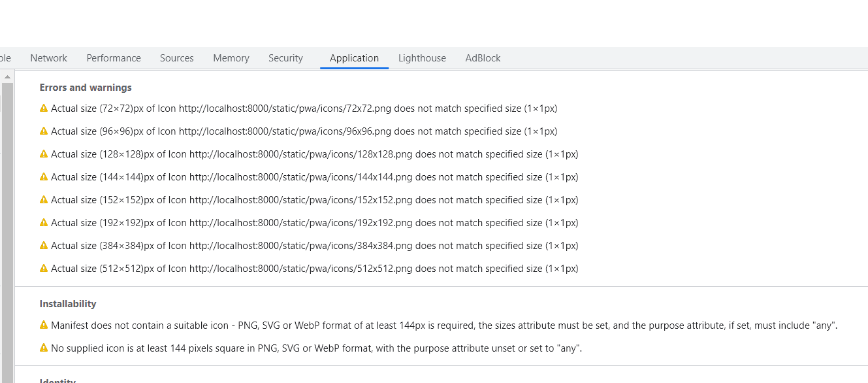This screenshot has height=383, width=868.
Task: Click warning icon beside the 72x72 icon message
Action: 44,108
